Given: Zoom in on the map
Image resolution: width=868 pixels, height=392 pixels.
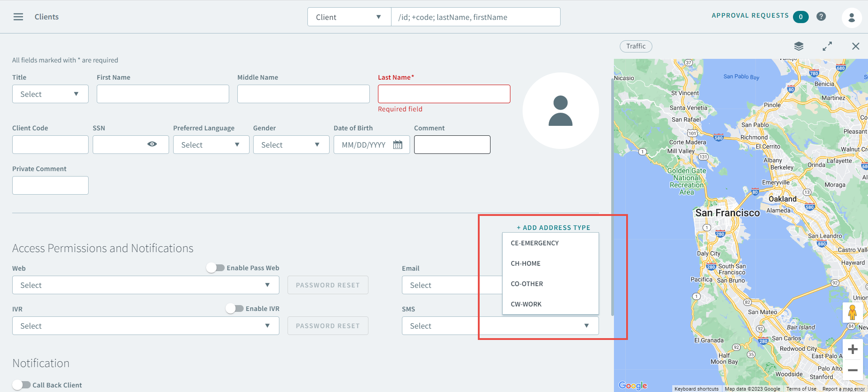Looking at the screenshot, I should tap(853, 349).
